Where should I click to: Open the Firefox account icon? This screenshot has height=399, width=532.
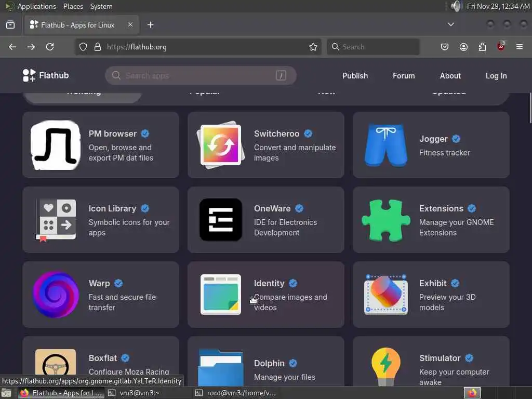tap(463, 47)
